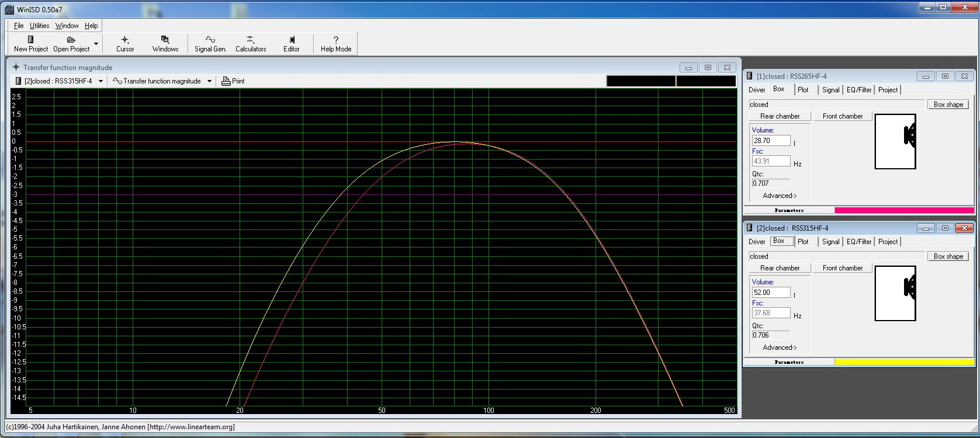Switch to EQ/Filter tab in RSS315HF-4 window

click(859, 242)
